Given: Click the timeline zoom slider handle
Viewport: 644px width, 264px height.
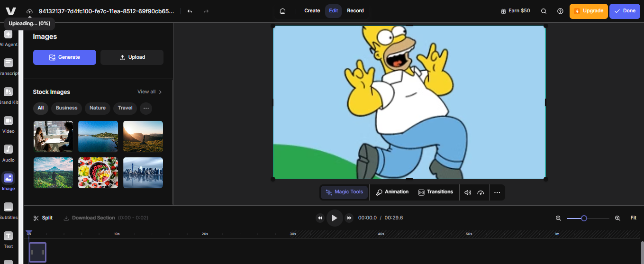Looking at the screenshot, I should (584, 218).
